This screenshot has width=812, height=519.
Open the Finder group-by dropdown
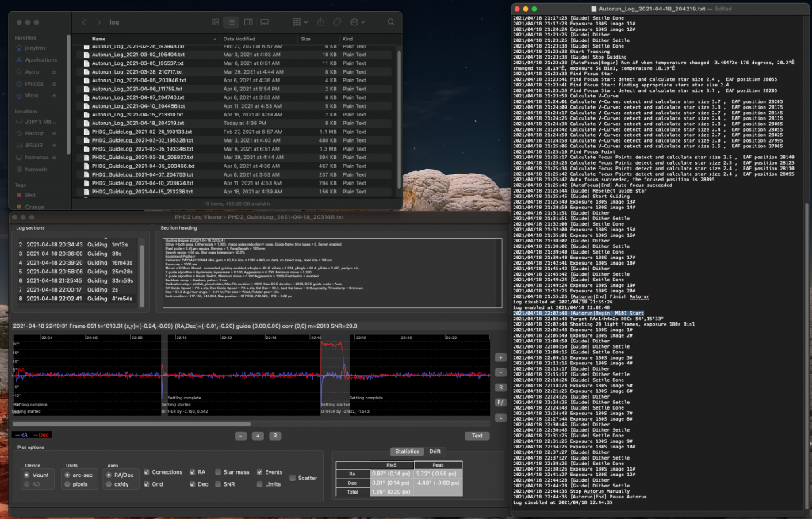[301, 22]
